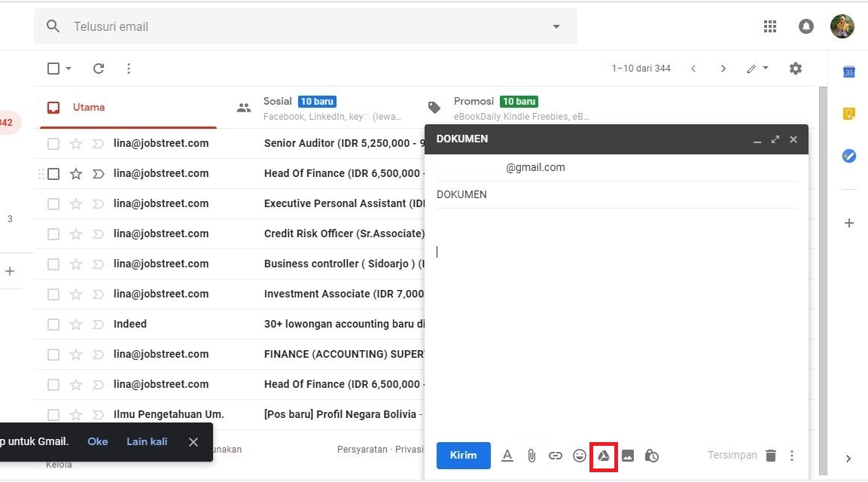Screen dimensions: 868x482
Task: Open the emoji picker
Action: click(580, 456)
